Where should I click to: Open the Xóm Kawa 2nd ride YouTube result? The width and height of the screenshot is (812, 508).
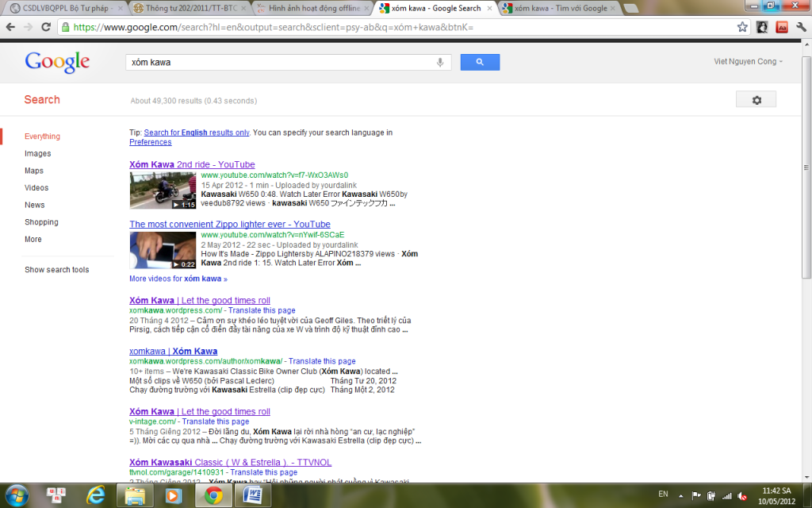click(x=192, y=164)
